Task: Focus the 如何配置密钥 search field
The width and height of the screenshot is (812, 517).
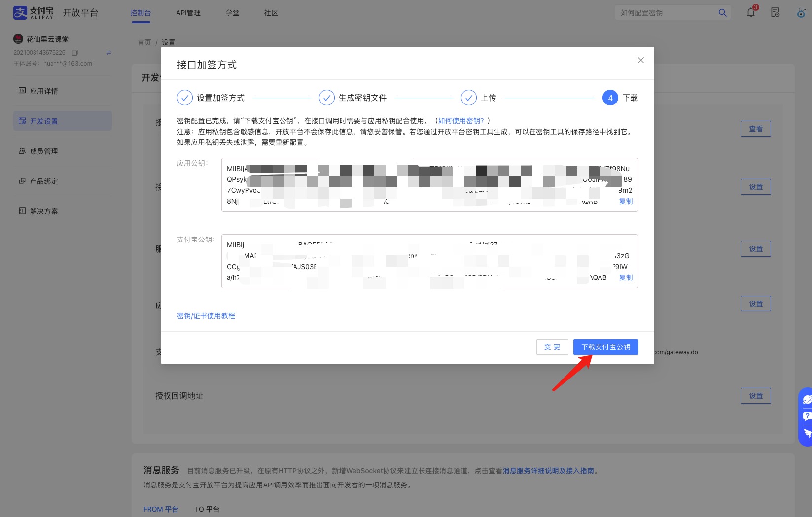Action: [666, 13]
